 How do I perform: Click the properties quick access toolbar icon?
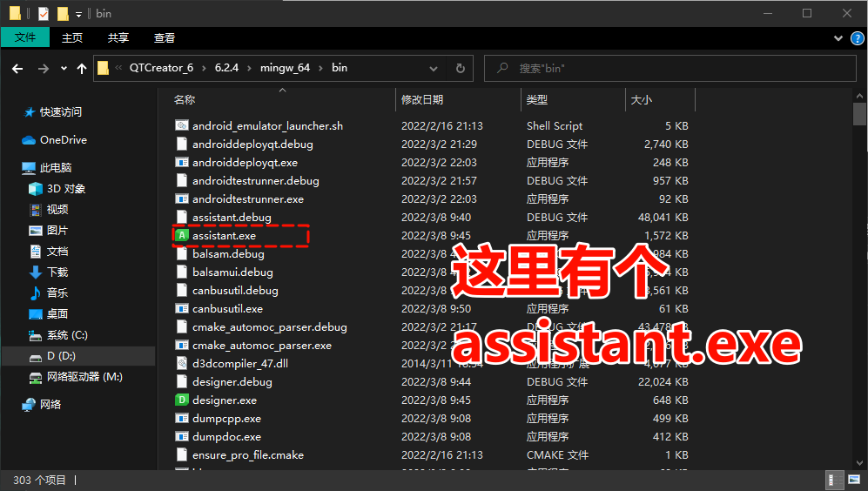(44, 13)
